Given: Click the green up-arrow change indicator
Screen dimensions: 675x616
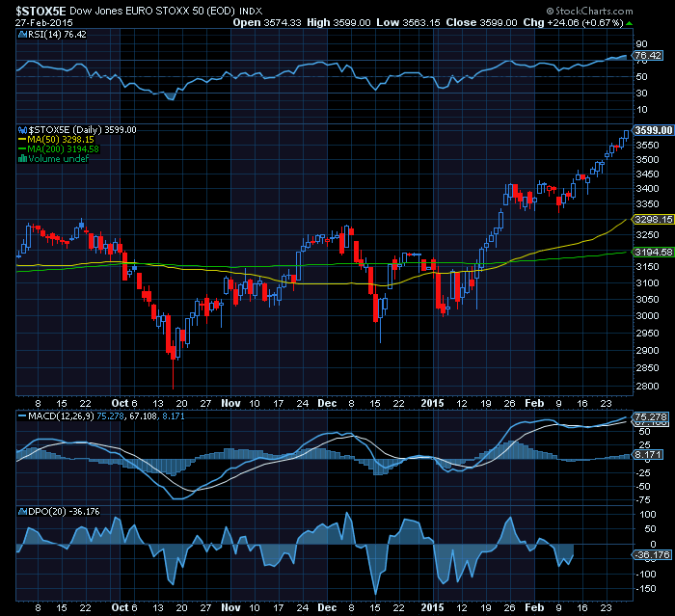Looking at the screenshot, I should 629,23.
